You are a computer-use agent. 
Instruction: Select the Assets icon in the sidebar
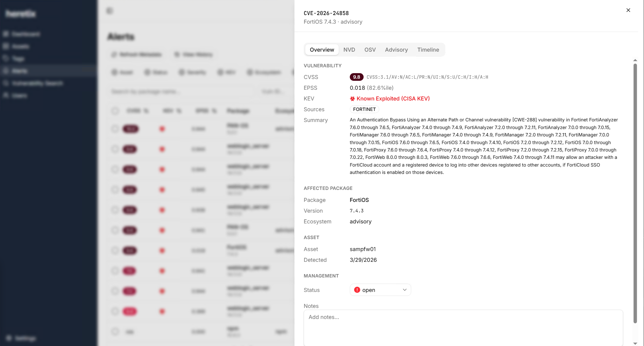pos(6,46)
